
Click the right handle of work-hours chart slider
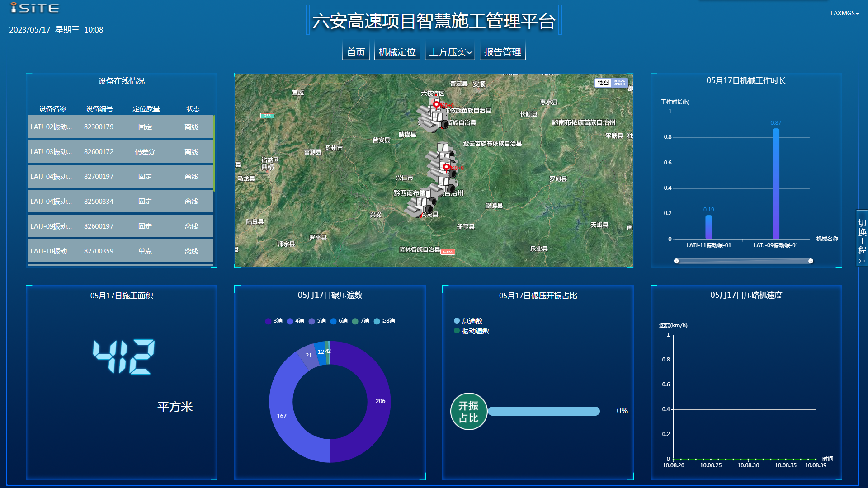pyautogui.click(x=811, y=261)
